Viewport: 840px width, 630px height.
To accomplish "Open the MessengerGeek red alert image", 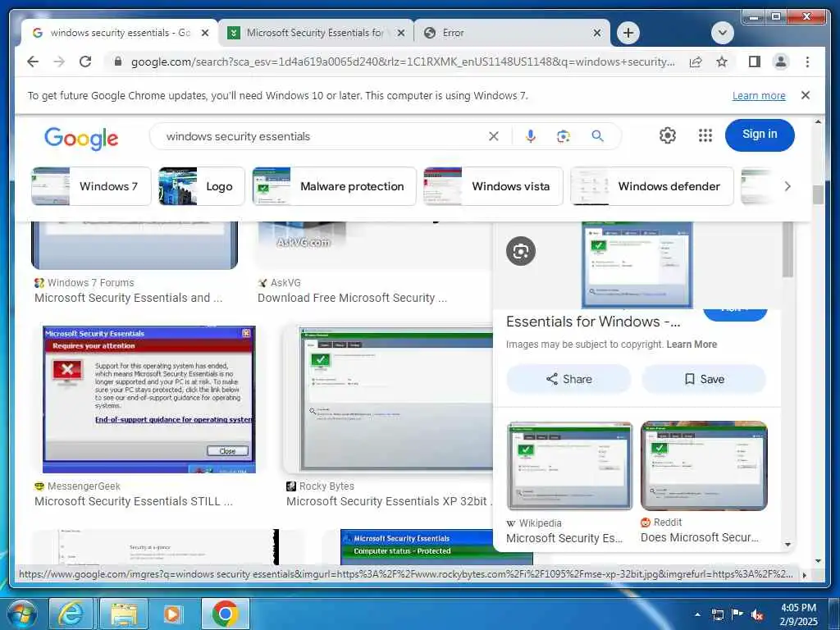I will [x=149, y=399].
